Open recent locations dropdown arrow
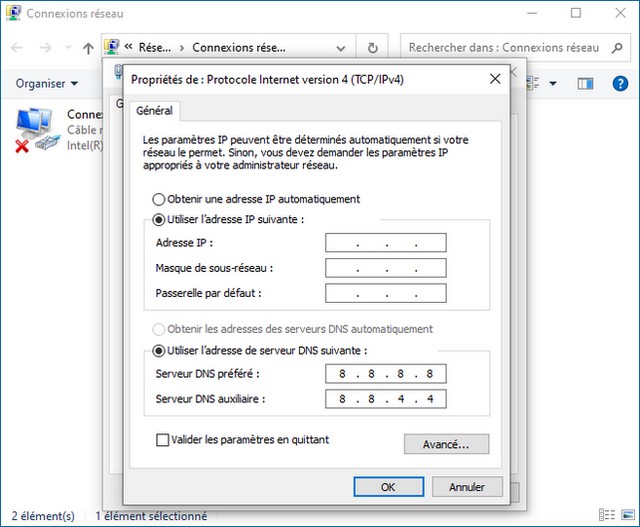The width and height of the screenshot is (640, 527). point(68,48)
